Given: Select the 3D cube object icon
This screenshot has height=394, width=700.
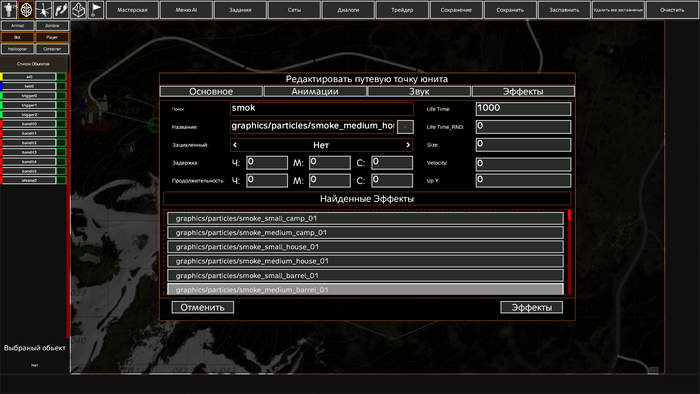Looking at the screenshot, I should 79,9.
